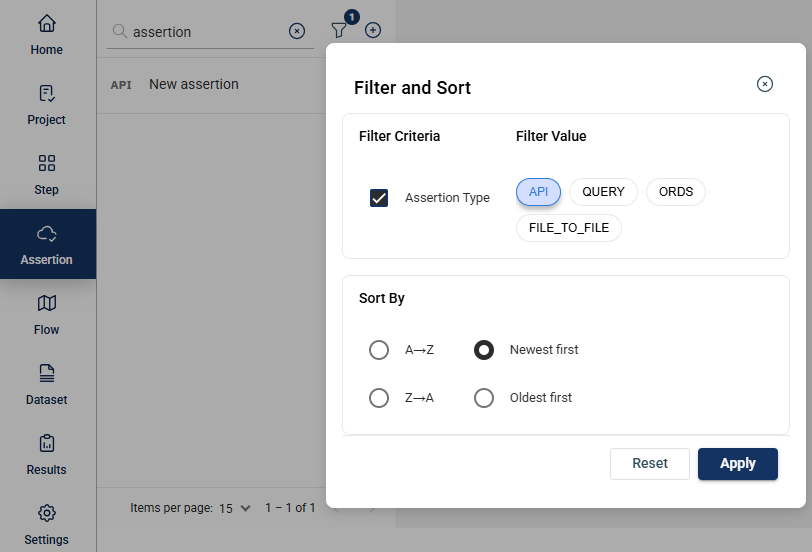Open the Flow section

point(47,315)
